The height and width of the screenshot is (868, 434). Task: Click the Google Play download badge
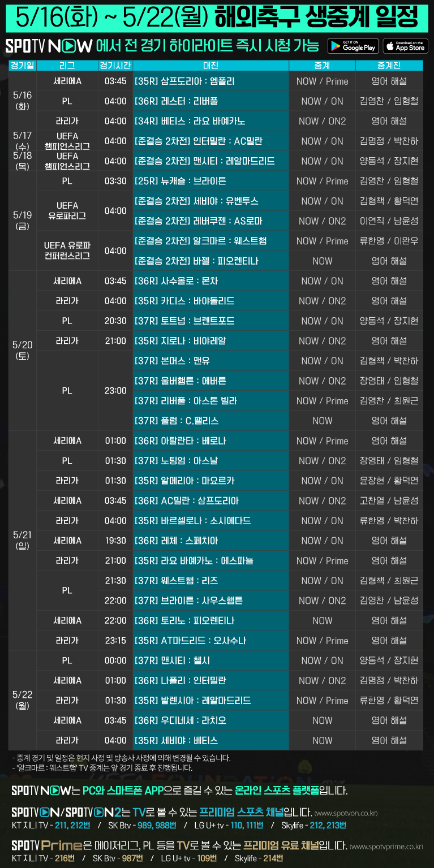[353, 46]
